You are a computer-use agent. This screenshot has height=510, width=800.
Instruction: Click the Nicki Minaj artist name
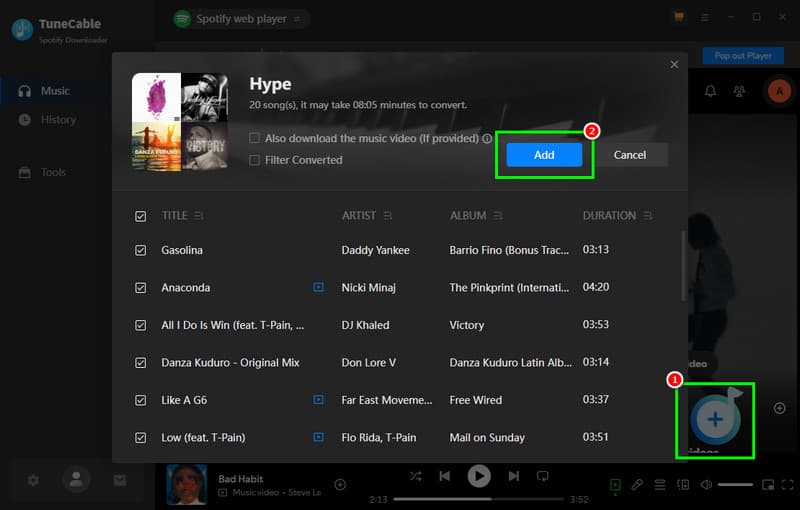[x=368, y=288]
